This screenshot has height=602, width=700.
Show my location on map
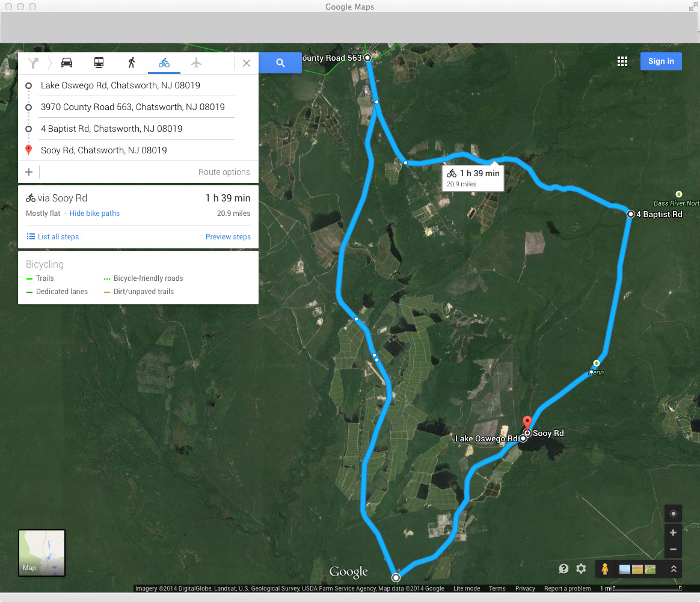[x=673, y=514]
